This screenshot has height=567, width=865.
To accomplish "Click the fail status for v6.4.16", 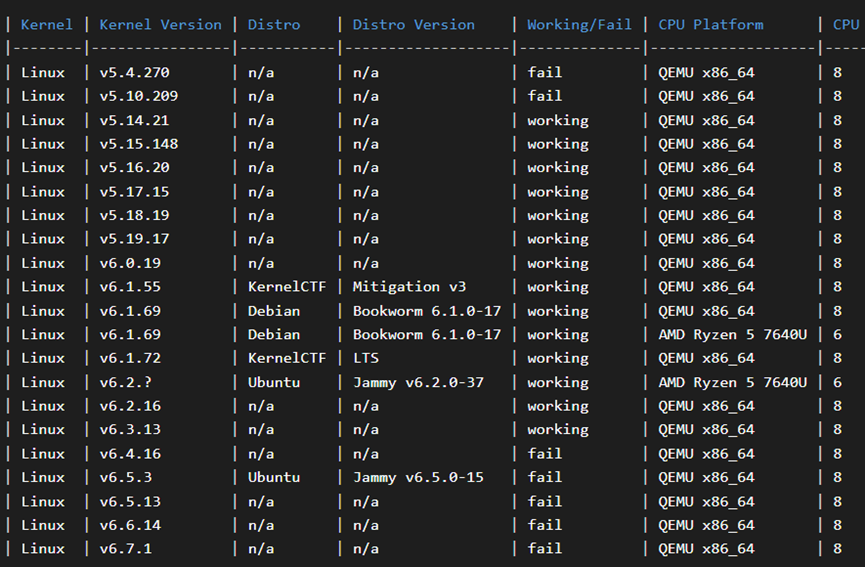I will (545, 453).
